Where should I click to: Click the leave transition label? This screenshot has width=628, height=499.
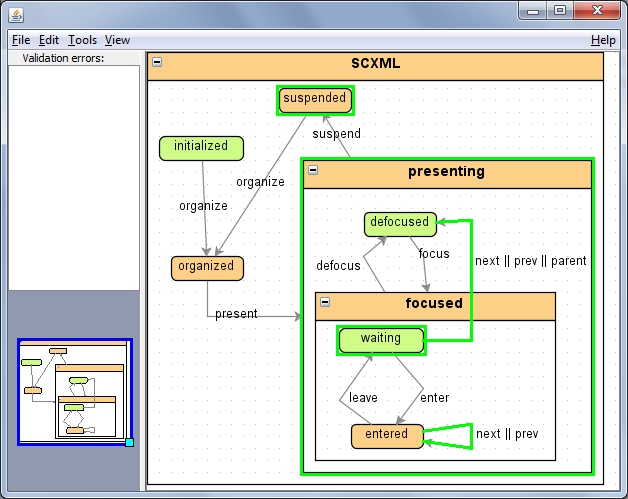363,397
